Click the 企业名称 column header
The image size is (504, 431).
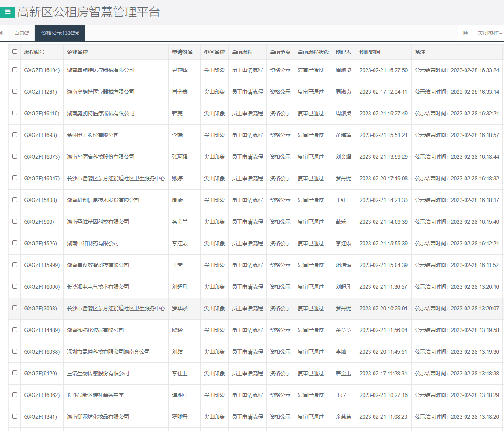[x=77, y=52]
